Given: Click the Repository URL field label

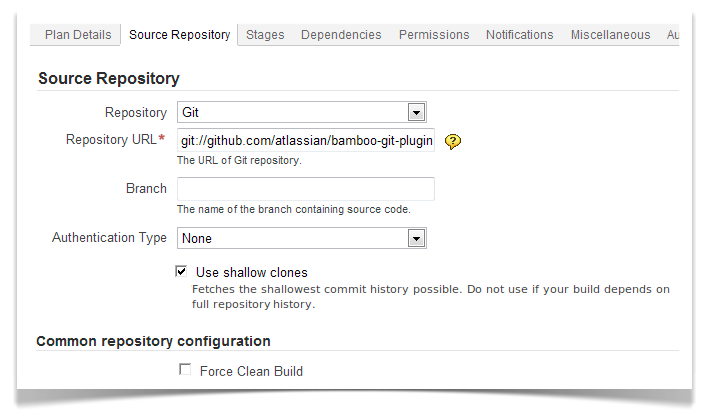Looking at the screenshot, I should click(x=115, y=139).
